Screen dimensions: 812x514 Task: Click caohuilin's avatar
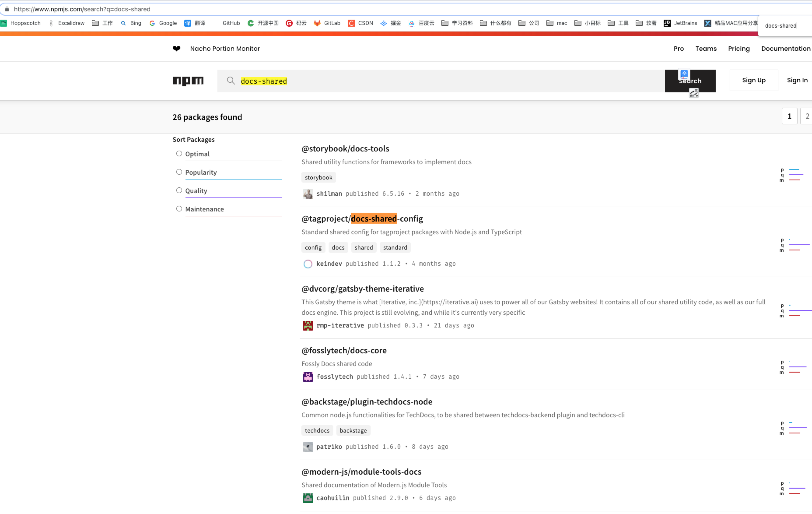pyautogui.click(x=308, y=498)
